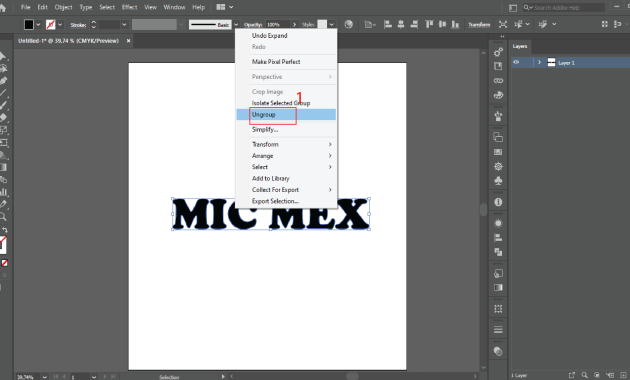
Task: Expand Layer 1 contents arrow
Action: (539, 62)
